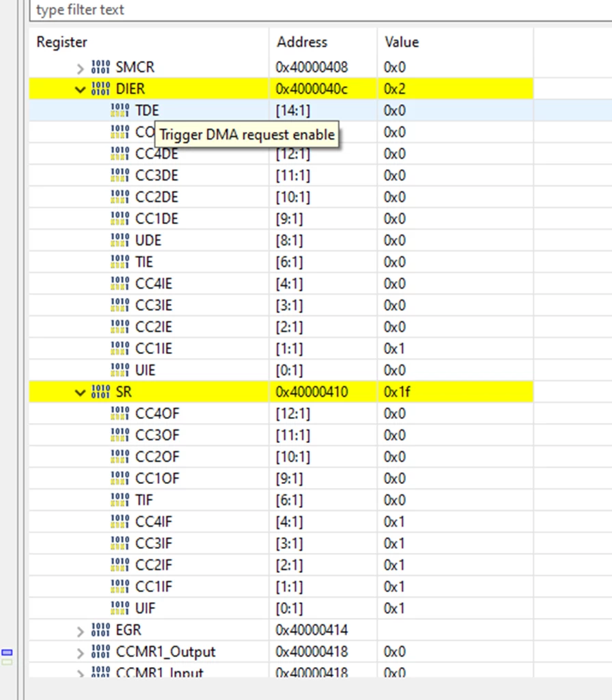Screen dimensions: 612x700
Task: Click the CC4IE bitfield icon
Action: click(120, 284)
